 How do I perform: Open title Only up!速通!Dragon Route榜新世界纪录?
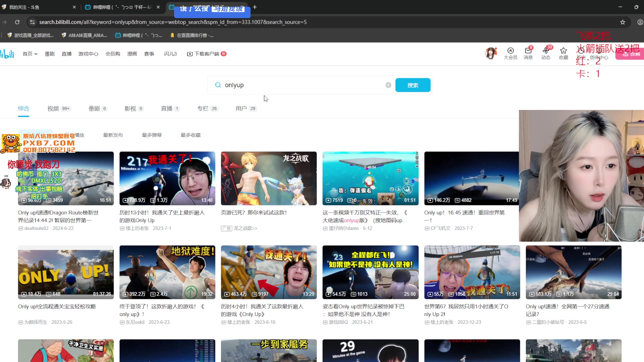tap(58, 217)
